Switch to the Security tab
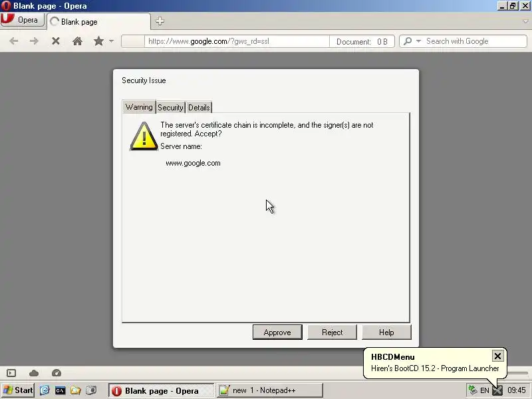 point(170,108)
